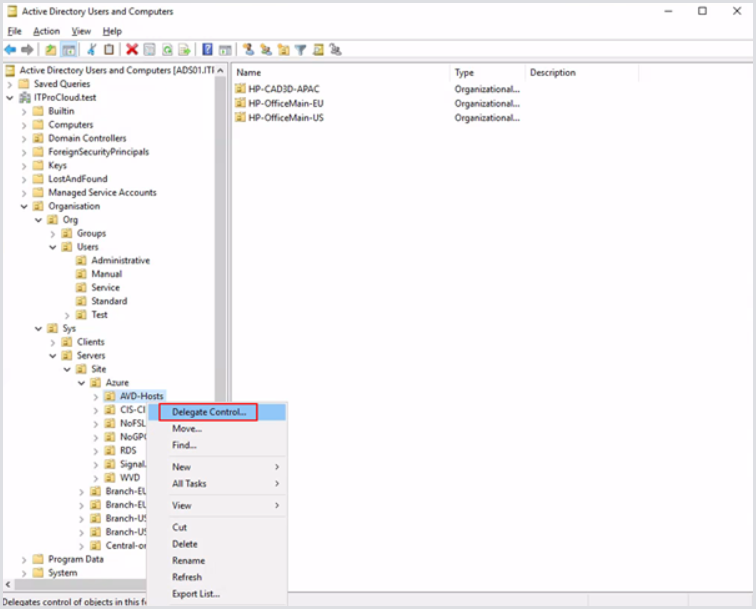Click the red Delete X toolbar icon
This screenshot has height=609, width=756.
point(131,49)
